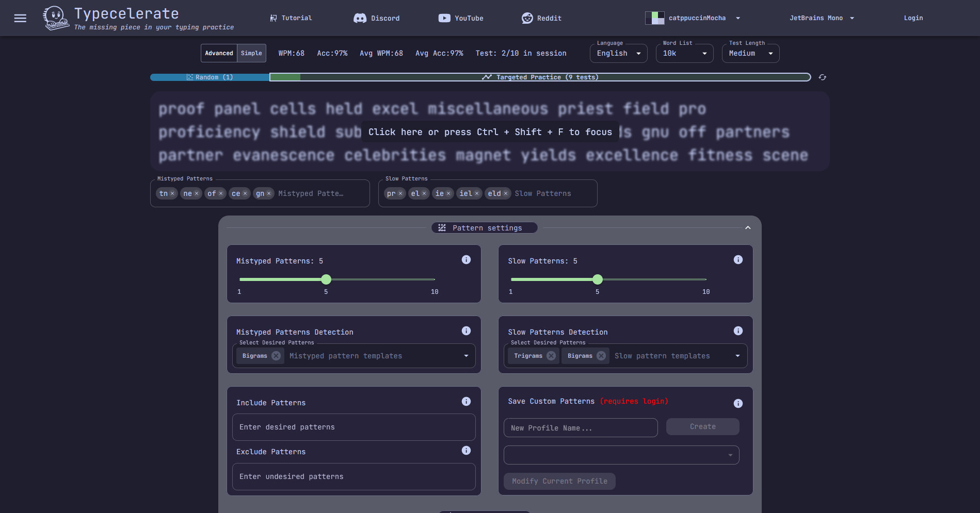The image size is (980, 513).
Task: Click the refresh session icon
Action: pyautogui.click(x=823, y=77)
